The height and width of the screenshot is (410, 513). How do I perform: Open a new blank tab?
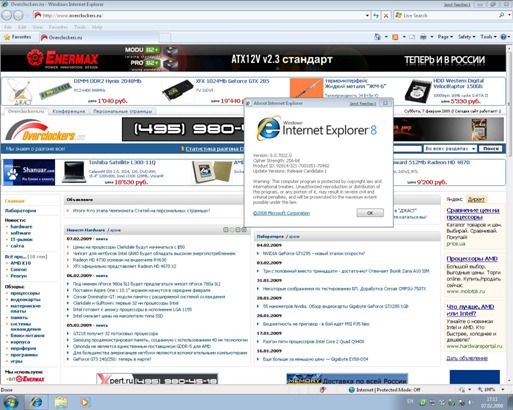(164, 38)
